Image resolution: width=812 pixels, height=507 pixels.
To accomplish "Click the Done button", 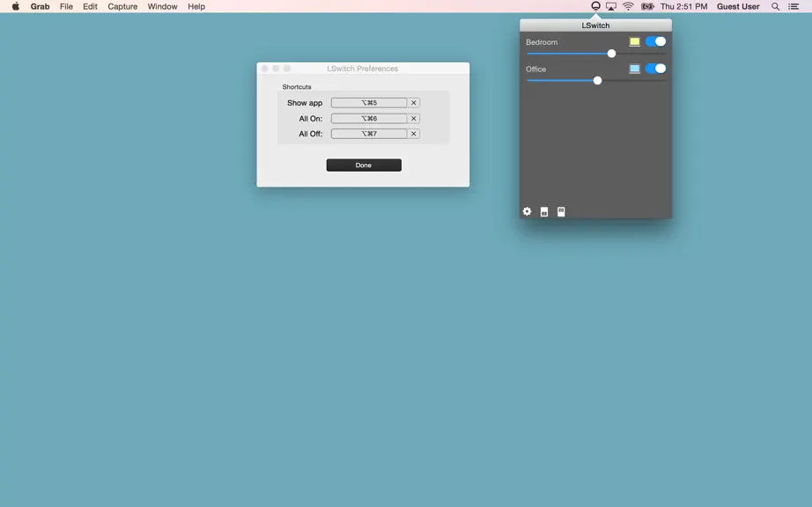I will pos(364,165).
